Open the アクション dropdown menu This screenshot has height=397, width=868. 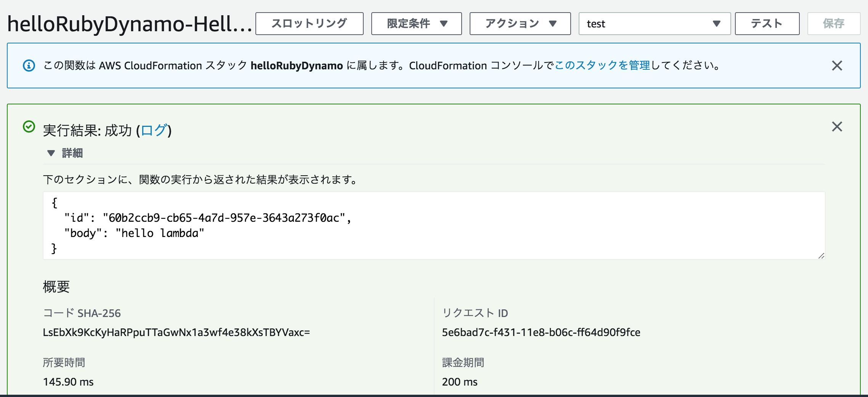[520, 24]
